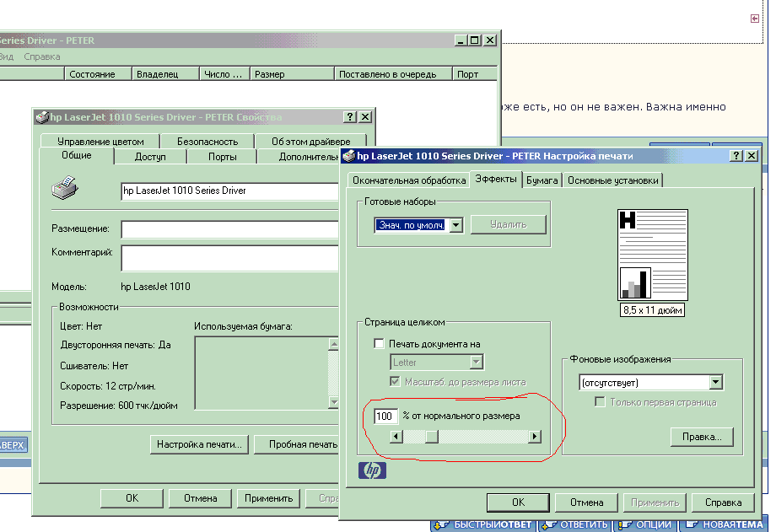Viewport: 776px width, 532px height.
Task: Click the 'ВЕРХ' button on forum page
Action: pos(13,445)
